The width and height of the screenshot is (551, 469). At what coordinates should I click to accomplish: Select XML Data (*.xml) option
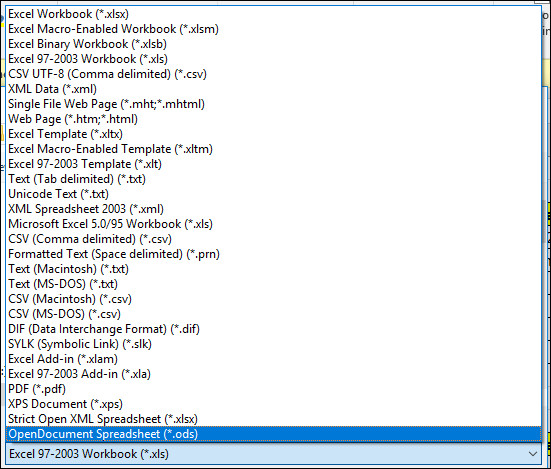[x=273, y=89]
